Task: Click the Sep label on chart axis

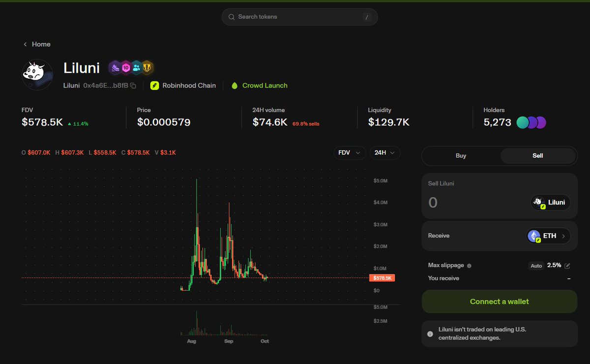Action: tap(229, 341)
